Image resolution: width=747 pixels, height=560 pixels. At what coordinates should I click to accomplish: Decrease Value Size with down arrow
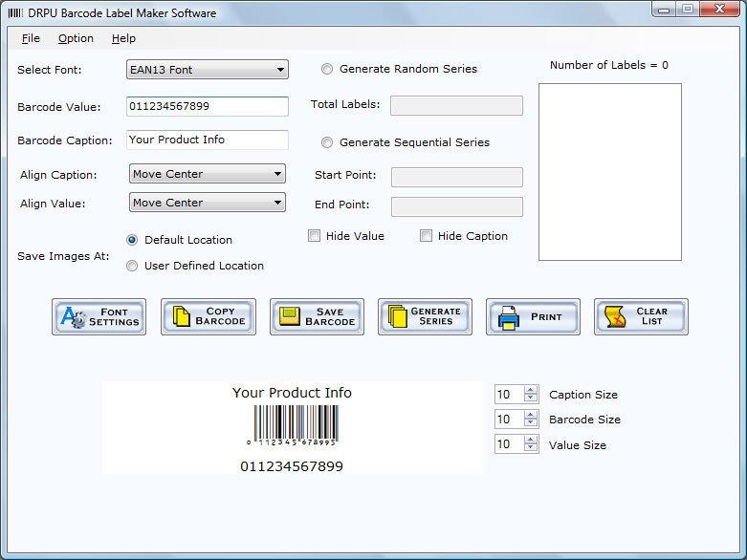[531, 448]
